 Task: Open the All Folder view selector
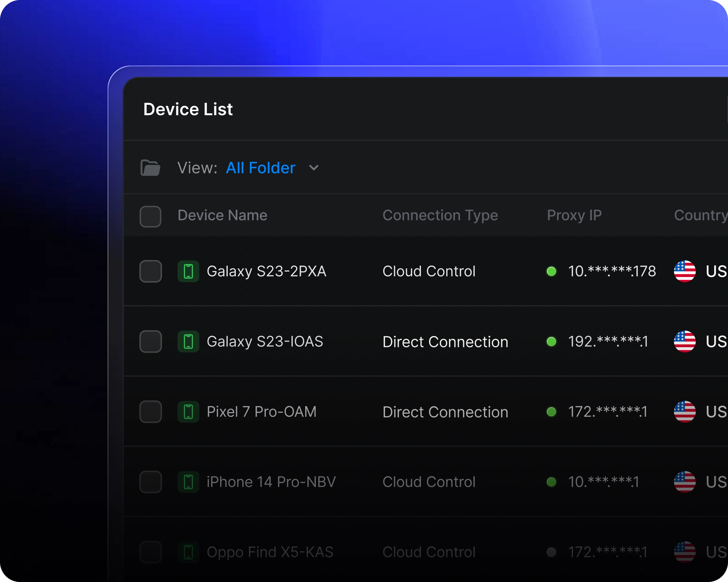260,168
